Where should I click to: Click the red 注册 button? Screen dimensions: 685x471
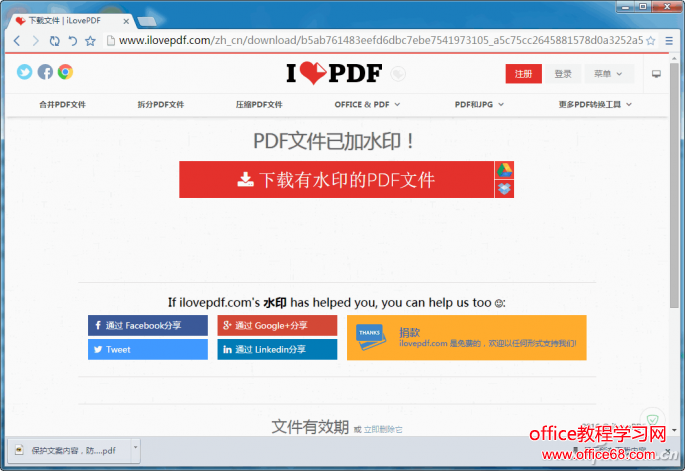point(523,74)
